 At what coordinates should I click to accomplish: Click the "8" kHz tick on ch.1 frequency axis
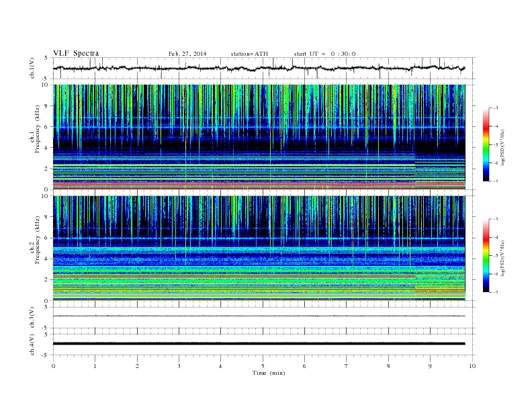pos(47,106)
